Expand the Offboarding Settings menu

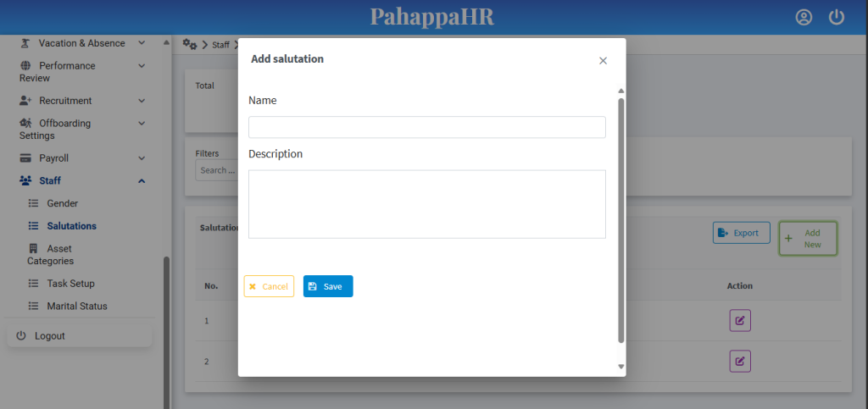142,124
